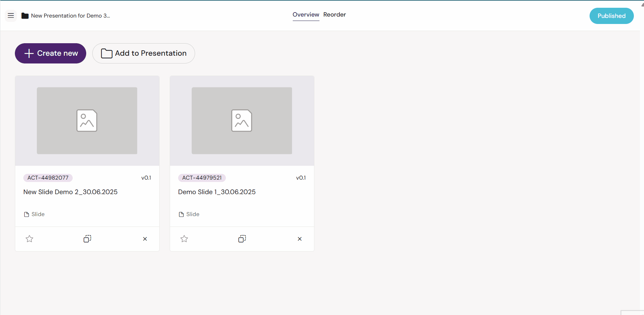The width and height of the screenshot is (644, 315).
Task: Click the Published status button
Action: coord(611,16)
